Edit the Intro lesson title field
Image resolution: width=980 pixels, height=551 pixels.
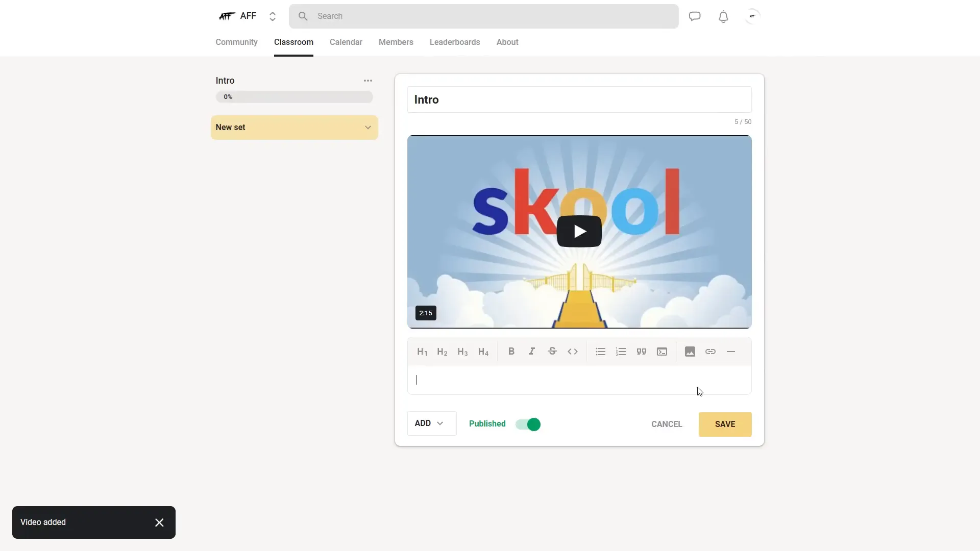click(579, 99)
